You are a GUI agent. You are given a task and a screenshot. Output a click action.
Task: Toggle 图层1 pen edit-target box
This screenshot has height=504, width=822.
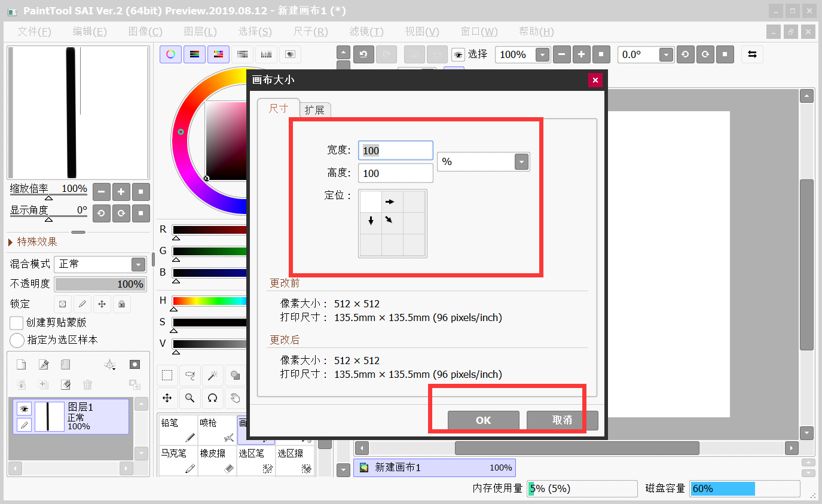(x=24, y=425)
